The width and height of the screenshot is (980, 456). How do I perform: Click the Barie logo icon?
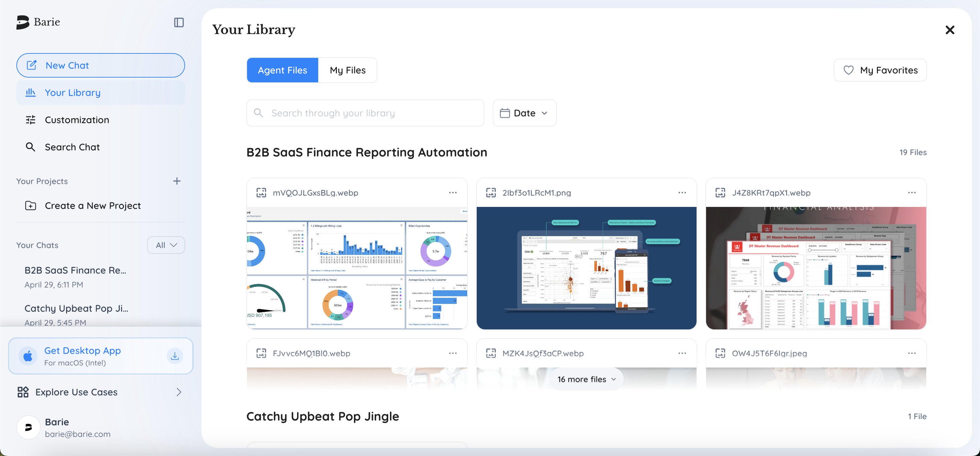click(x=23, y=22)
